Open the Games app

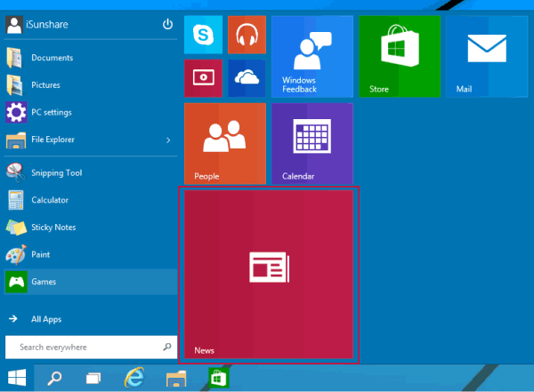click(91, 282)
